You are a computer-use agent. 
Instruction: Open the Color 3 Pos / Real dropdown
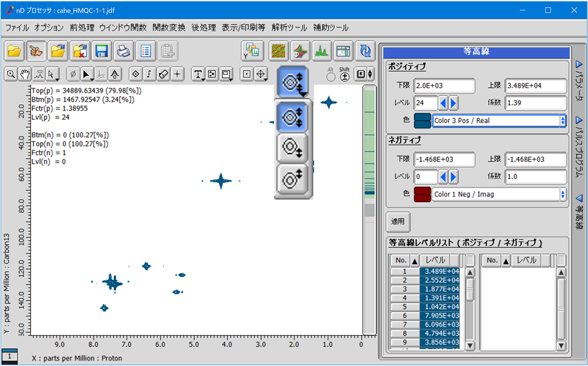pyautogui.click(x=498, y=120)
